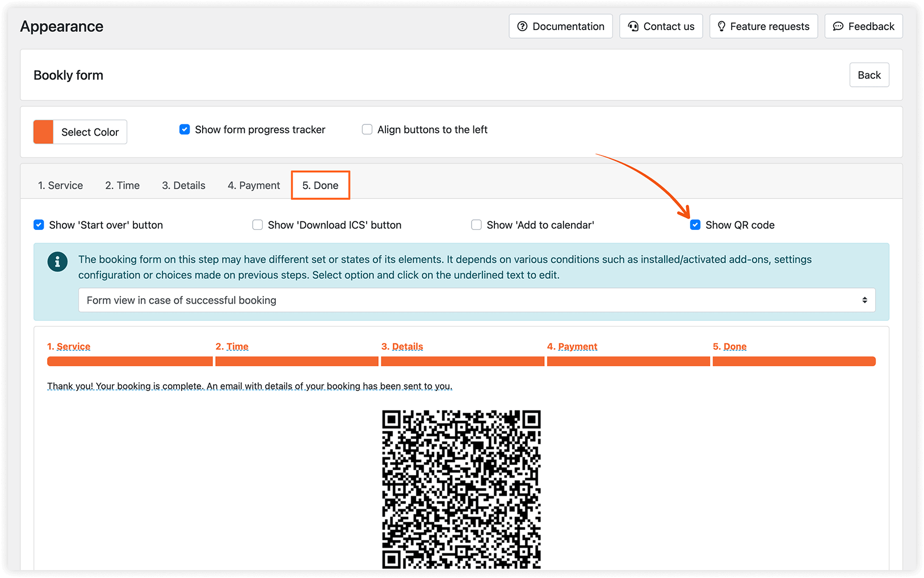Open Feature requests
This screenshot has width=924, height=578.
coord(763,26)
